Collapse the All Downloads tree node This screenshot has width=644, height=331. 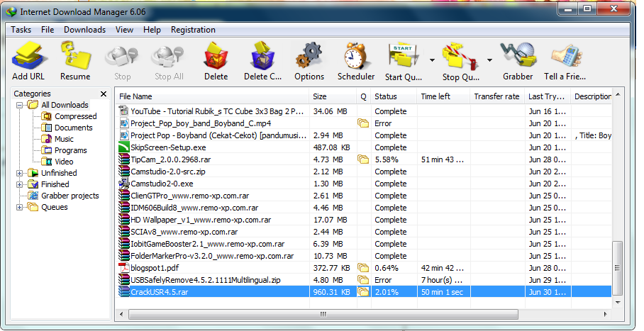pos(19,105)
